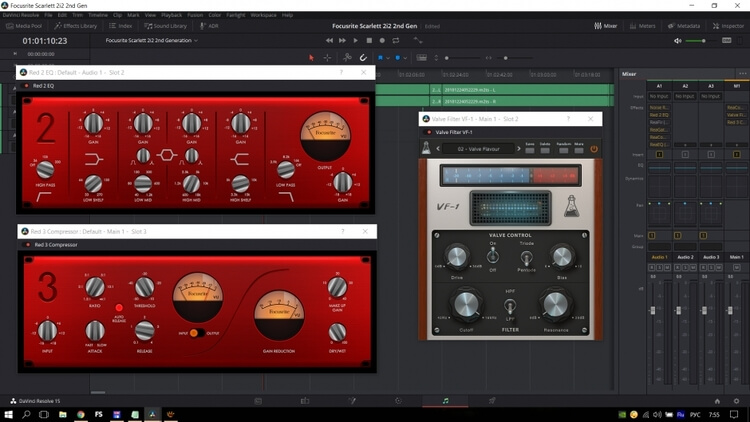The height and width of the screenshot is (422, 750).
Task: Select the range selection crosshair tool
Action: pyautogui.click(x=327, y=58)
